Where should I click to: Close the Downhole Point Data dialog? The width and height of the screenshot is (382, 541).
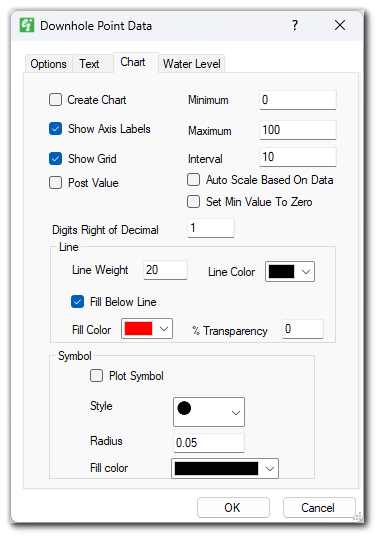[340, 25]
